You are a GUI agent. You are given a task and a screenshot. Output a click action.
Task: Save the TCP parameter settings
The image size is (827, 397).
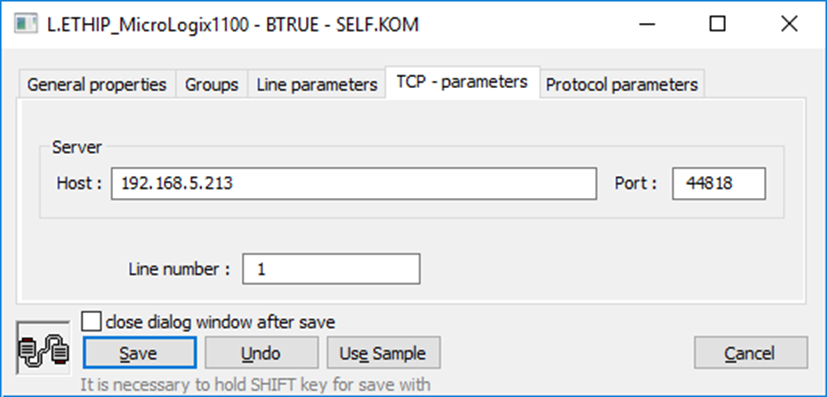140,353
